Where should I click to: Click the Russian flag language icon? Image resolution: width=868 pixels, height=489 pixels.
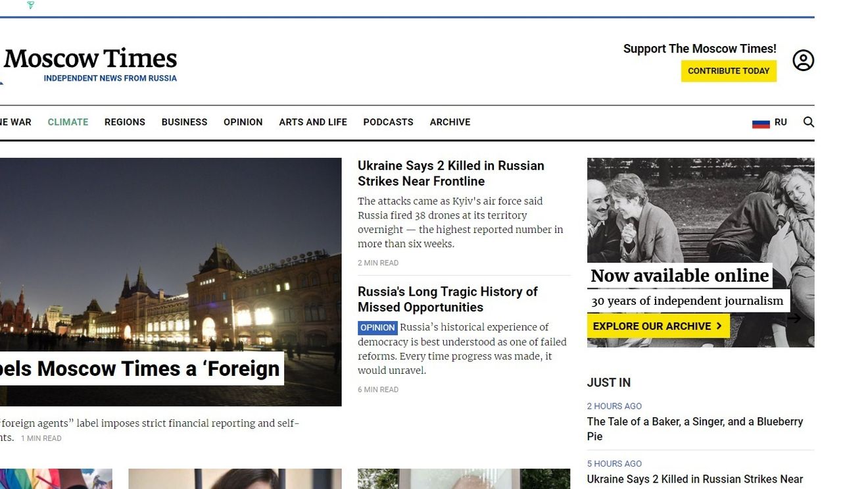(x=761, y=122)
